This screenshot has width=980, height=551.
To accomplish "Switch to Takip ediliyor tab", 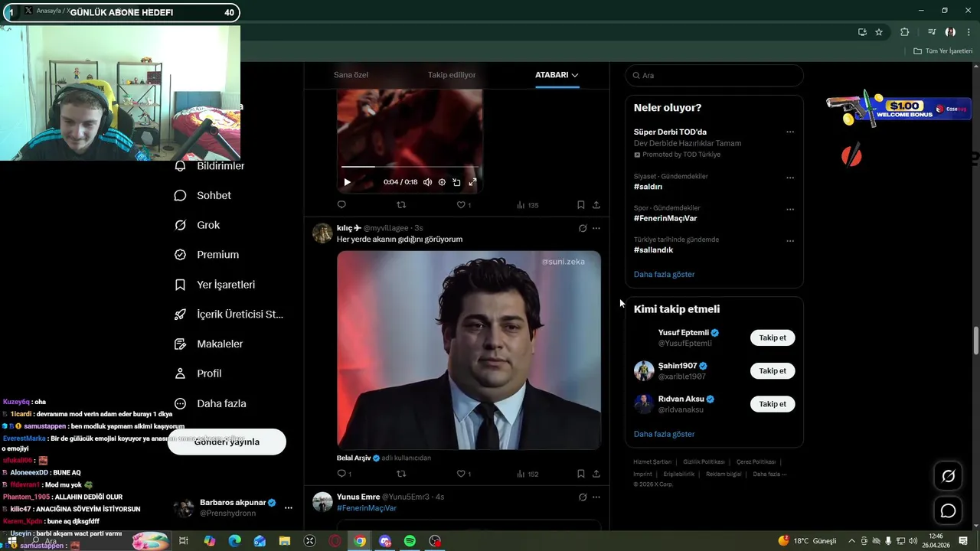I will (x=452, y=75).
